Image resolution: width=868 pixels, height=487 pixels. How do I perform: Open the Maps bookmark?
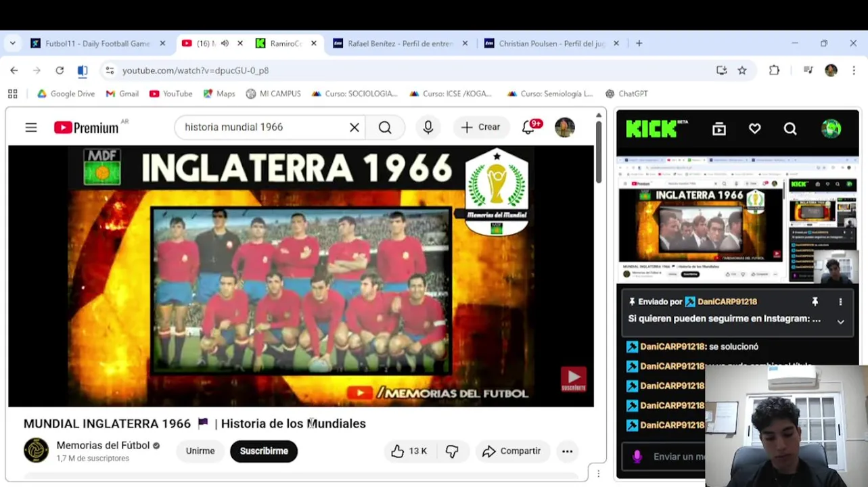[219, 94]
